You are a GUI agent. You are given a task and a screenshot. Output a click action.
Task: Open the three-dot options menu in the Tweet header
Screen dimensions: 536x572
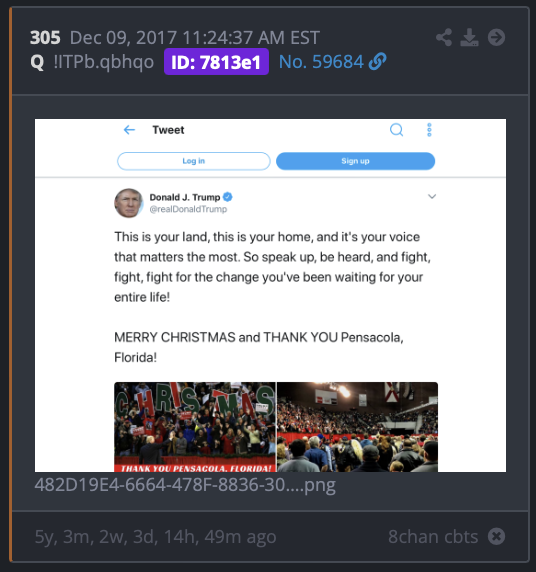point(429,130)
